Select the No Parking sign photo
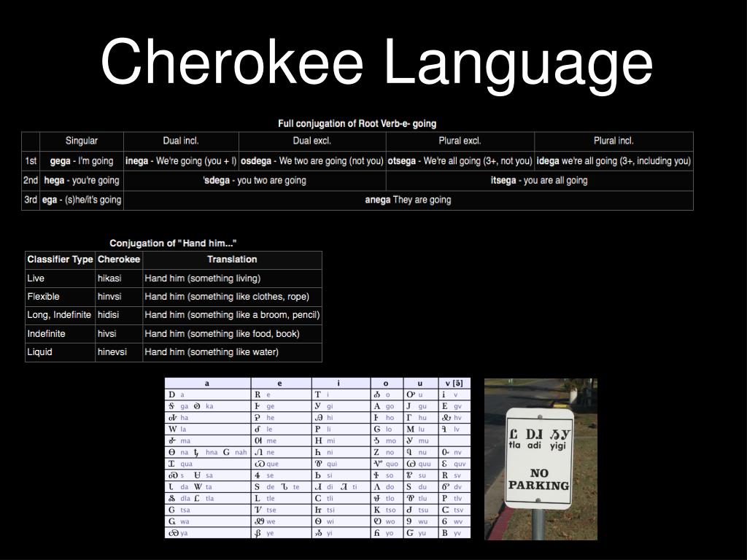The image size is (747, 560). [541, 459]
